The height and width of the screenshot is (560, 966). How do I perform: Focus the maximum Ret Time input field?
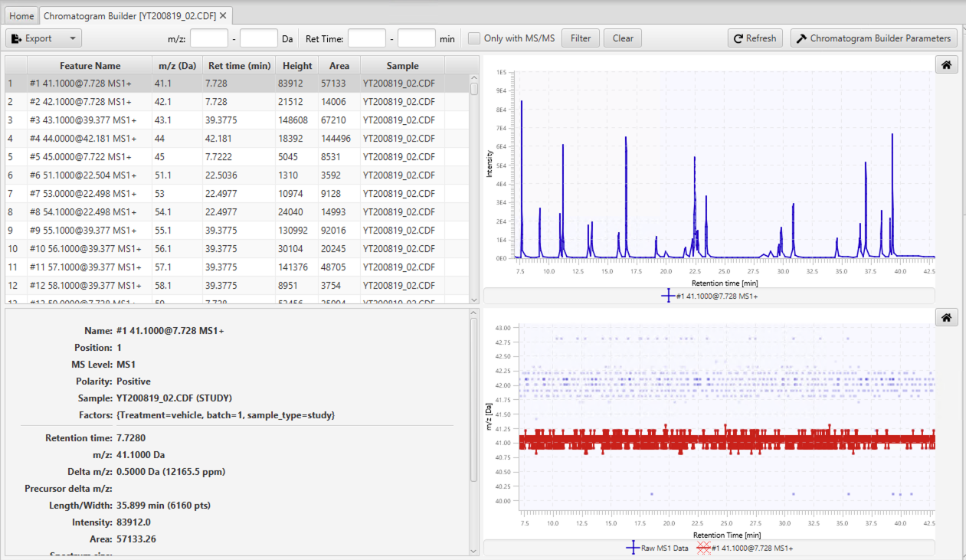(417, 38)
